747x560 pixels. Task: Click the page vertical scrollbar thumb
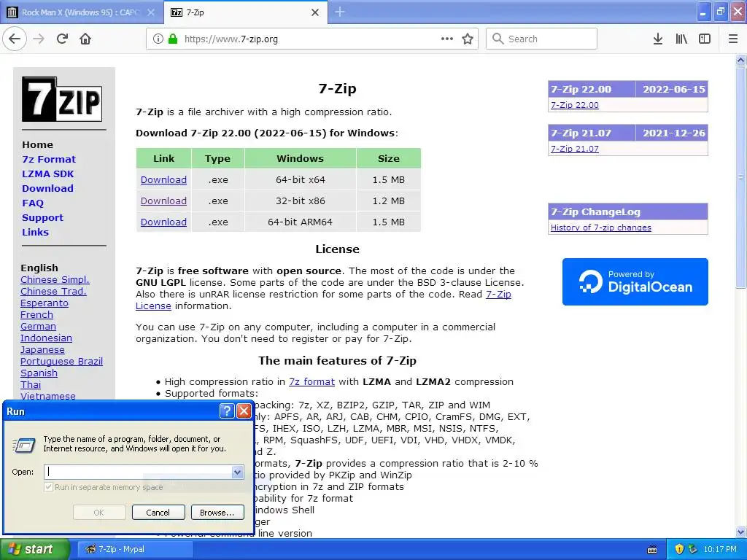click(x=741, y=177)
